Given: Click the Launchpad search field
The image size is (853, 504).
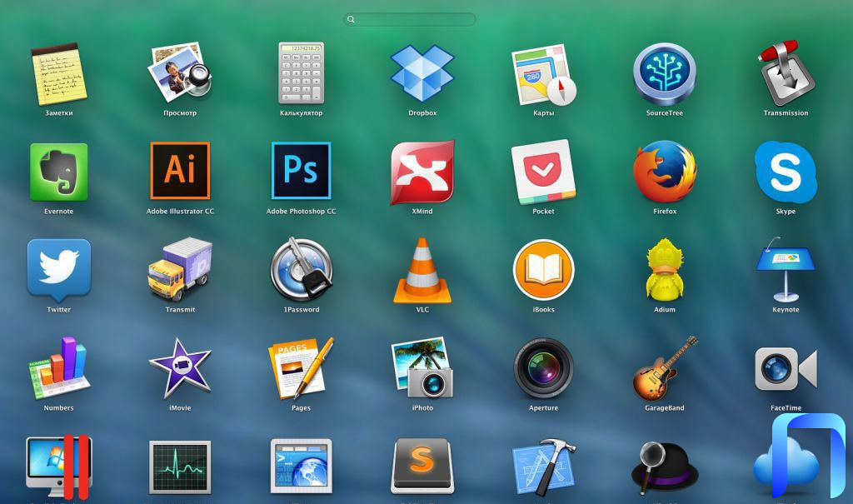Looking at the screenshot, I should click(x=409, y=19).
